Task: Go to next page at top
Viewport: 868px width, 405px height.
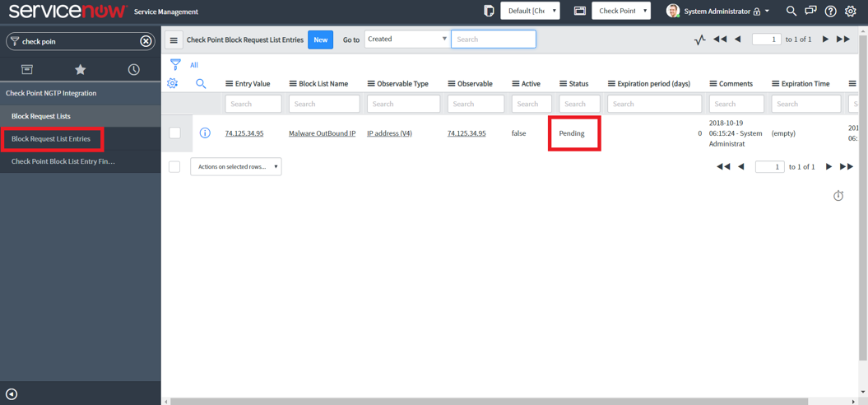Action: [x=825, y=40]
